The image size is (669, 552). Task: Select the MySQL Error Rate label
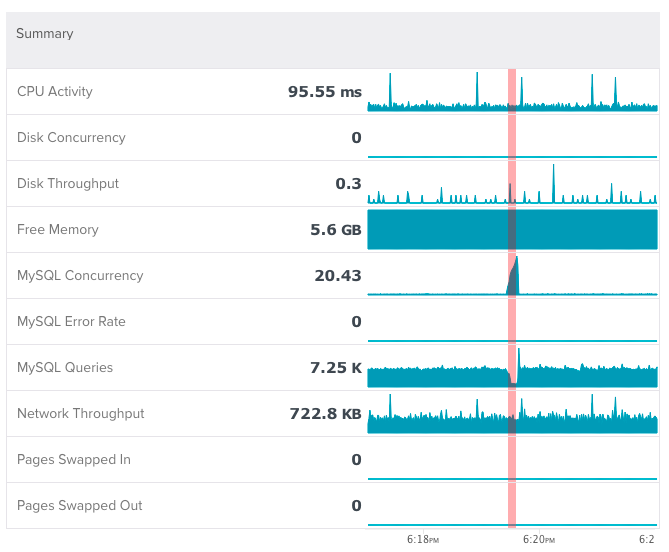[71, 322]
